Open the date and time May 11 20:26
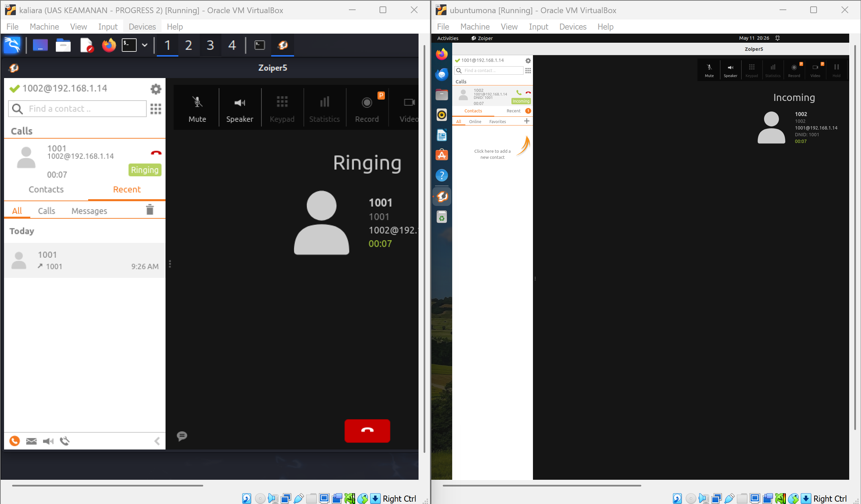The width and height of the screenshot is (861, 504). (754, 38)
